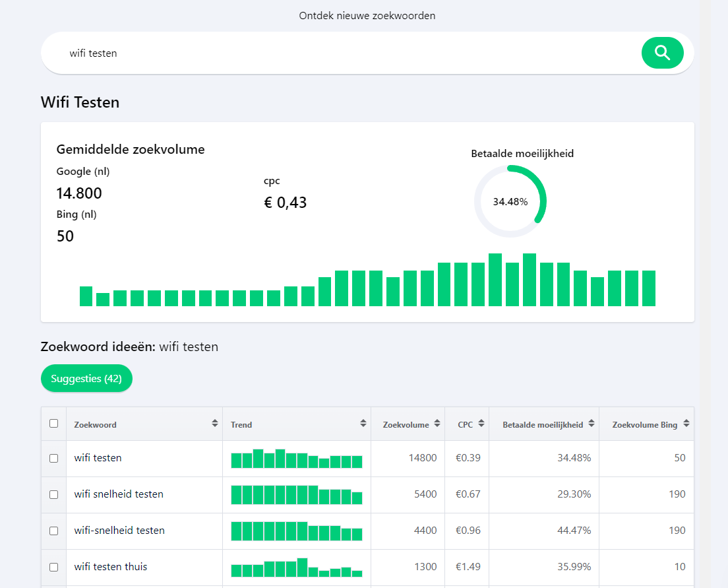This screenshot has height=588, width=728.
Task: Check the box for 'wifi testen thuis' row
Action: [x=54, y=567]
